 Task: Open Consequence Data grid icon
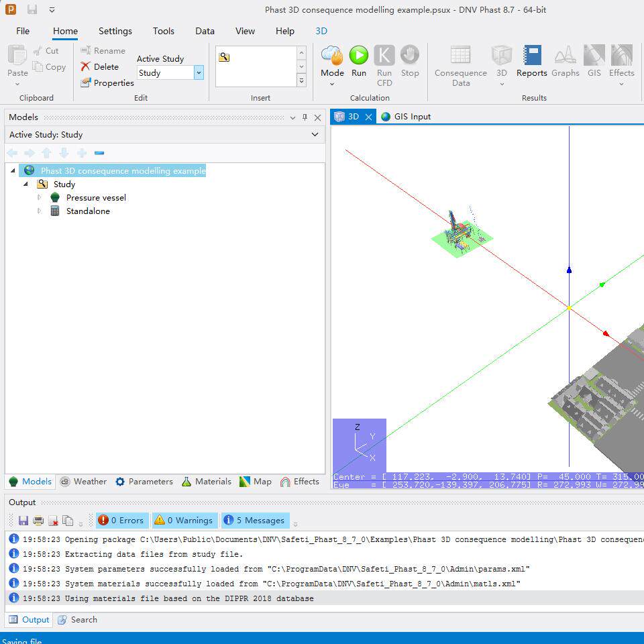(x=460, y=56)
